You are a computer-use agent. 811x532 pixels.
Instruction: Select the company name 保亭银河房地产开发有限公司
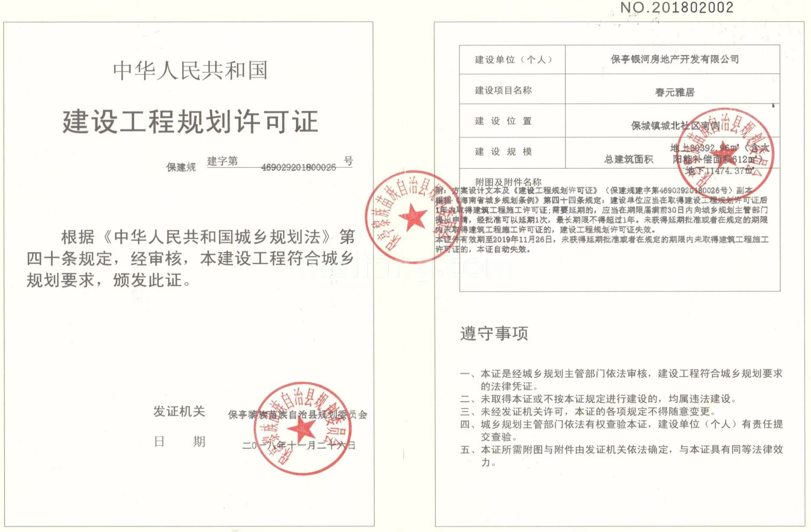(x=674, y=59)
